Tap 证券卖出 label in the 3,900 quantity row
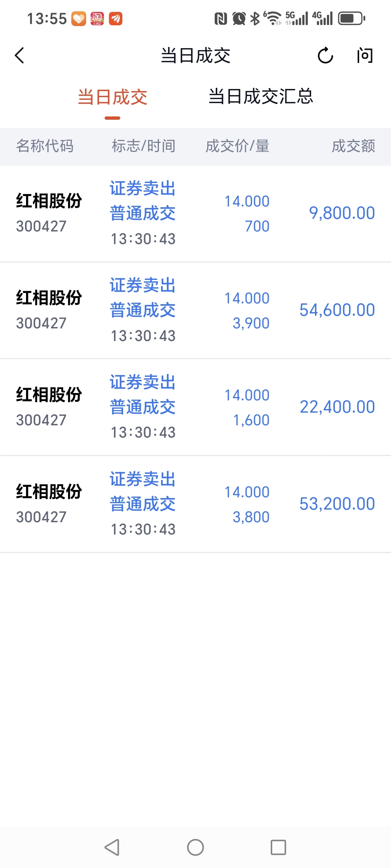 tap(143, 285)
